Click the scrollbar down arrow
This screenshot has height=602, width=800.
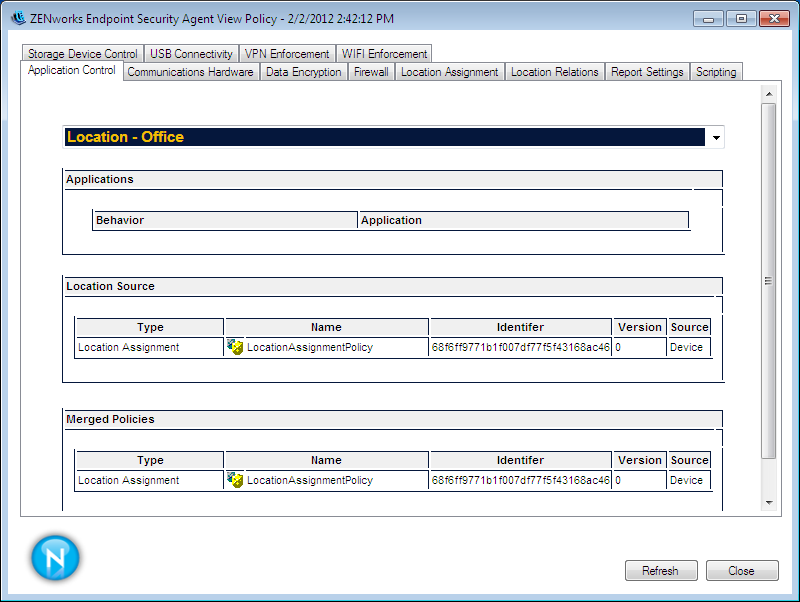pos(769,503)
